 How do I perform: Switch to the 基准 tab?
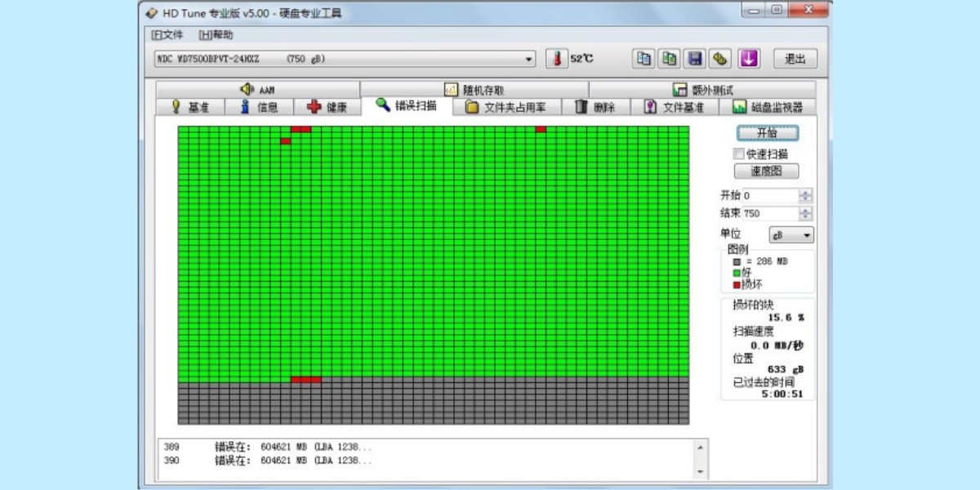(x=189, y=107)
